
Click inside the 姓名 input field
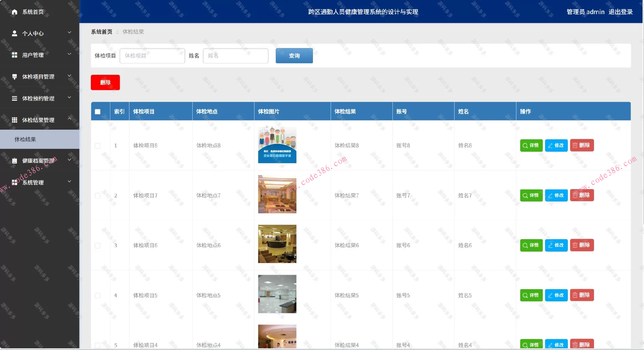click(236, 56)
